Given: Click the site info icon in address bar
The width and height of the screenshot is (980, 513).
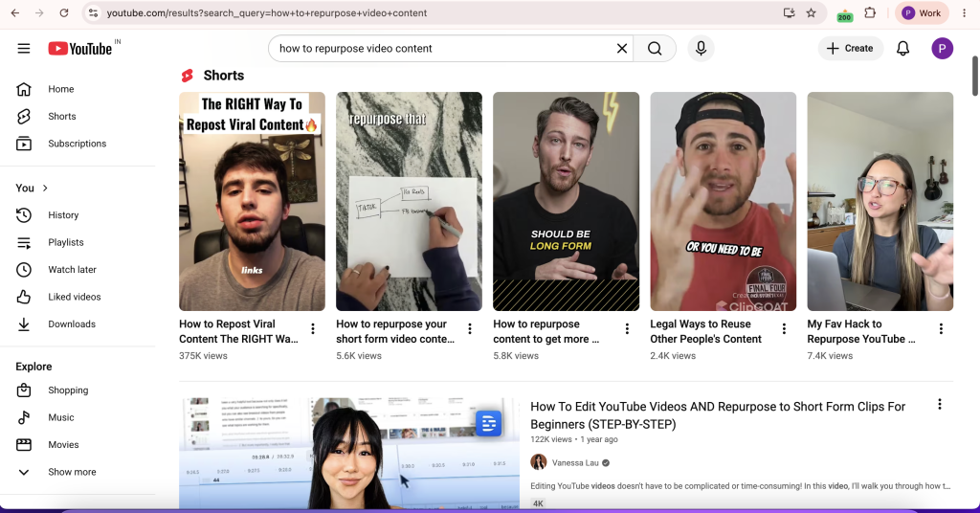Looking at the screenshot, I should click(93, 13).
